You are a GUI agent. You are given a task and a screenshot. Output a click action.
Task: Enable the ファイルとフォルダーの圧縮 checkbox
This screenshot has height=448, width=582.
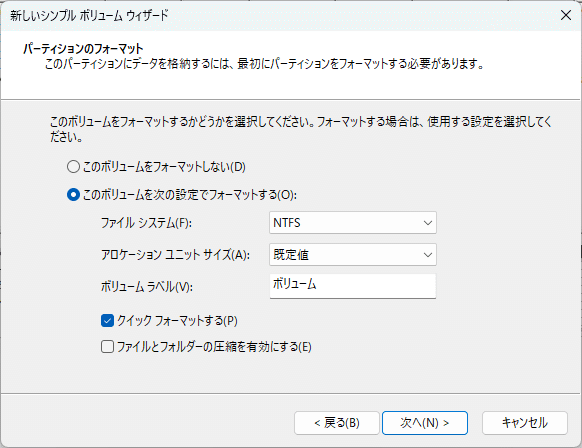pyautogui.click(x=107, y=347)
